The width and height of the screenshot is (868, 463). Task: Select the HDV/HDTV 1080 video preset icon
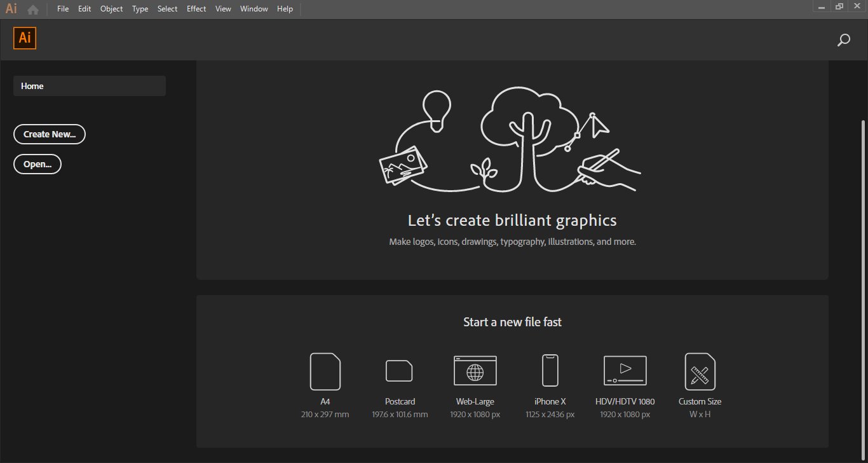click(x=625, y=371)
